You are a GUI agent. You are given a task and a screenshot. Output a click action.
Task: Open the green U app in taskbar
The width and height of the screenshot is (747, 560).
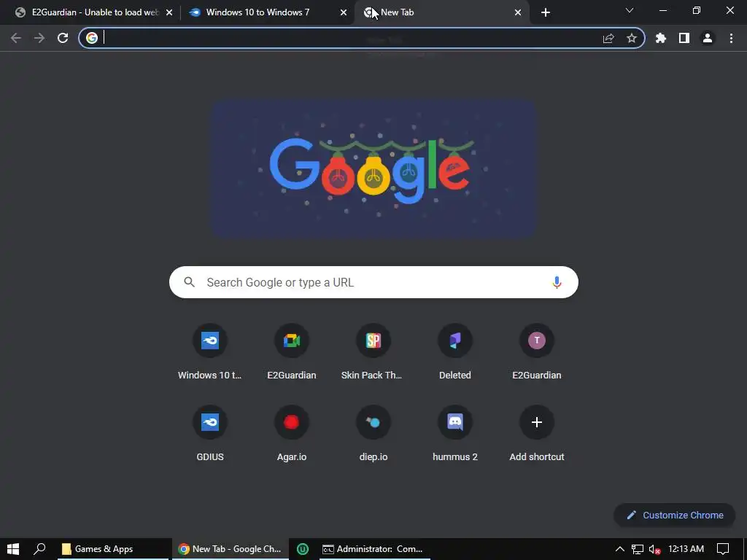click(x=303, y=549)
